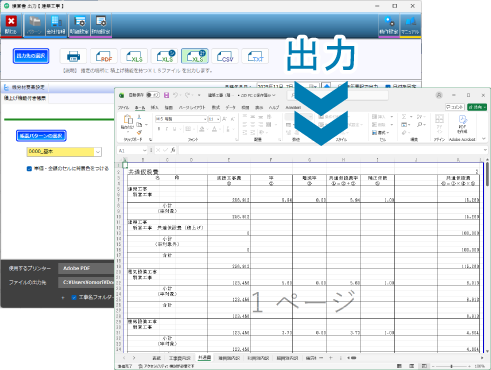Toggle the Excel AutoSave switch
This screenshot has width=491, height=370.
[x=153, y=95]
